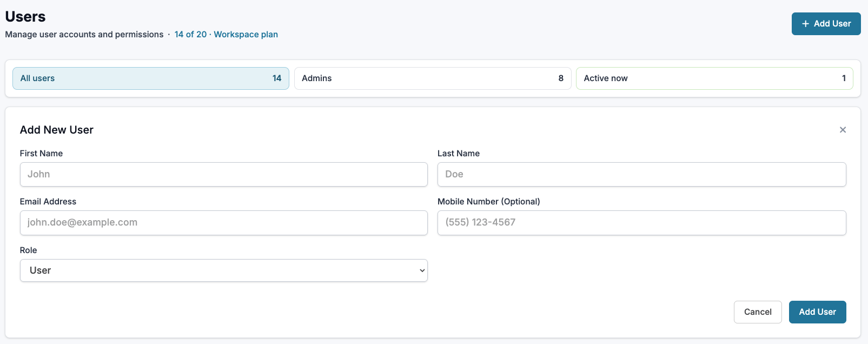Cancel adding the new user
Image resolution: width=868 pixels, height=344 pixels.
coord(758,312)
